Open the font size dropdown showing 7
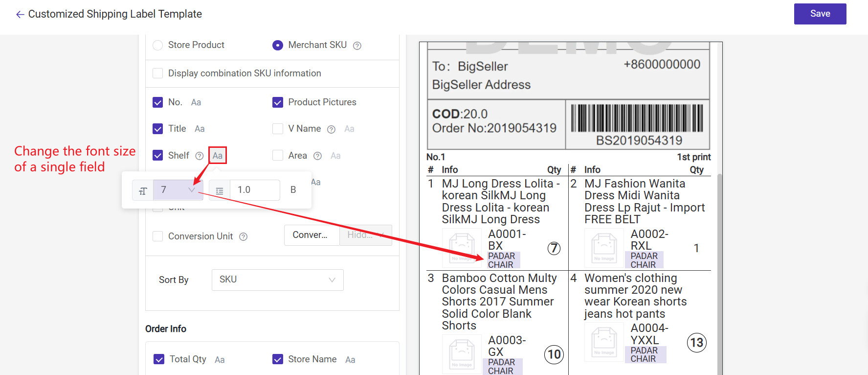The image size is (868, 375). (178, 190)
